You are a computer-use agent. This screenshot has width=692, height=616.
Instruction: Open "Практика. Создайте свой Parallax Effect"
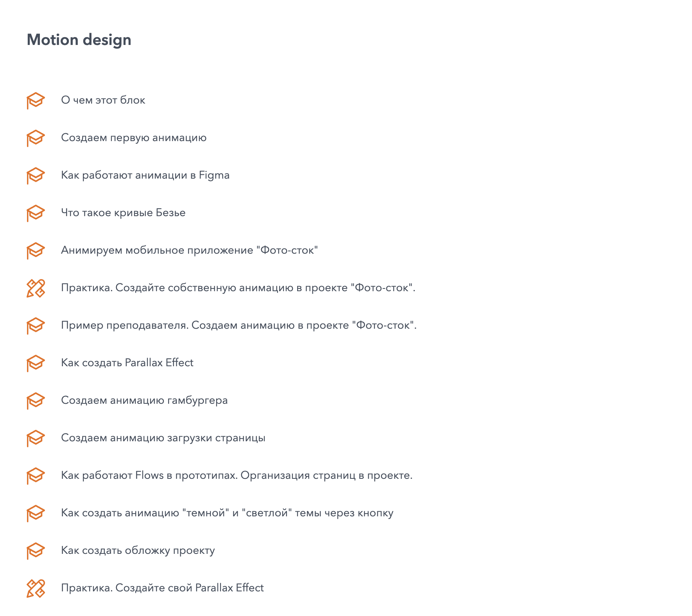[162, 588]
